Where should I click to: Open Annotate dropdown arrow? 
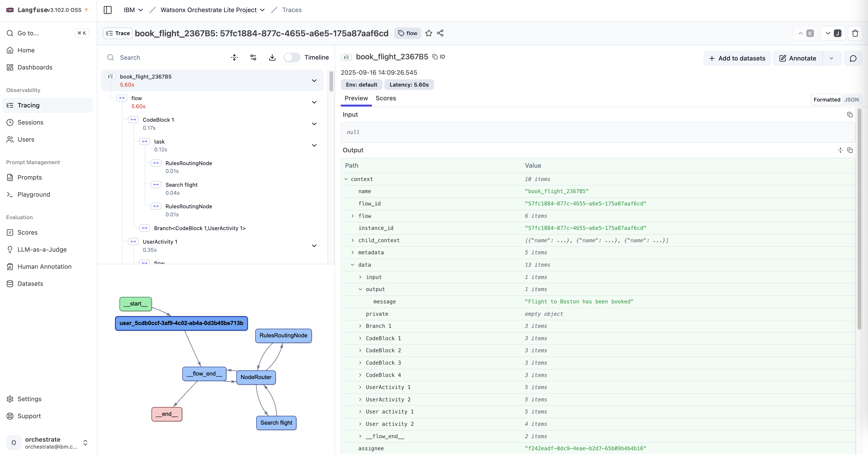(x=831, y=58)
